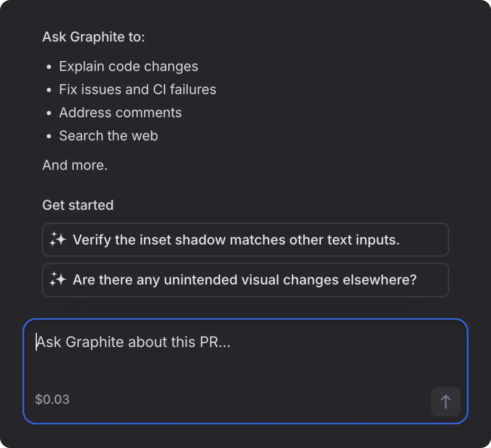
Task: Click the Get started heading
Action: tap(78, 205)
